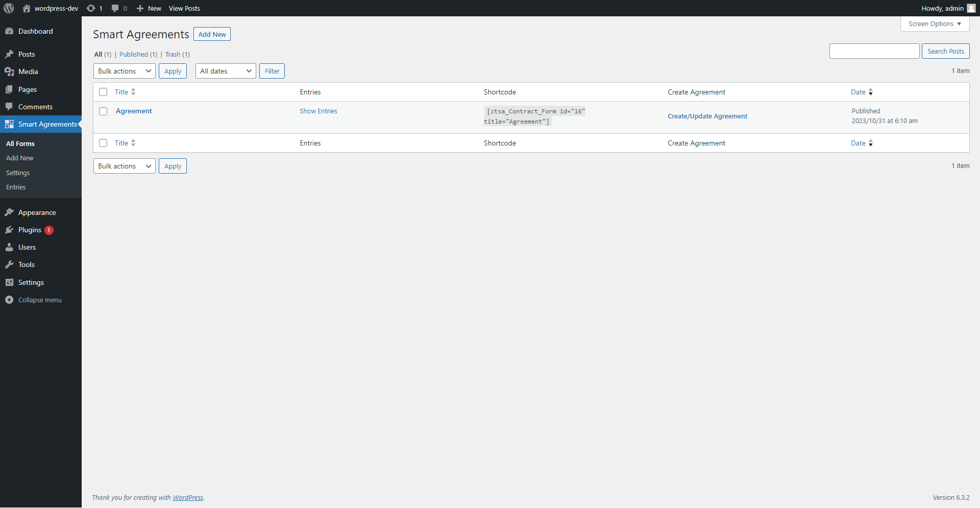Click the WordPress logo icon
Viewport: 980px width, 508px height.
(9, 8)
